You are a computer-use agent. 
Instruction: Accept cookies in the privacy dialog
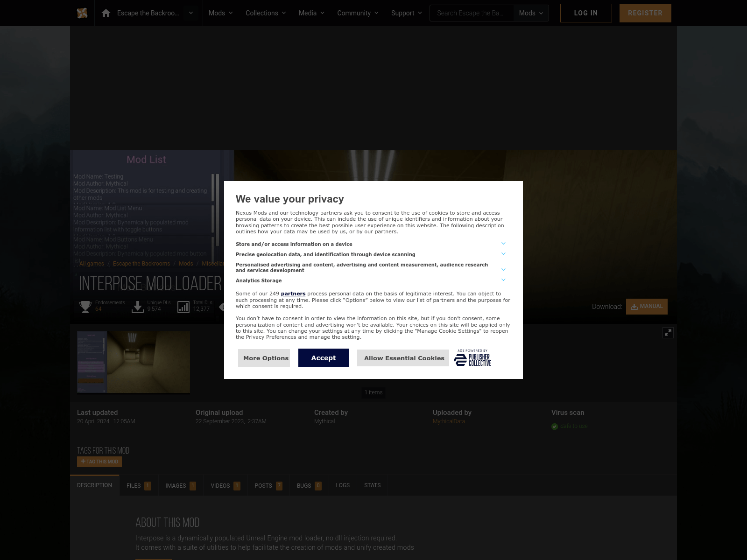click(324, 358)
